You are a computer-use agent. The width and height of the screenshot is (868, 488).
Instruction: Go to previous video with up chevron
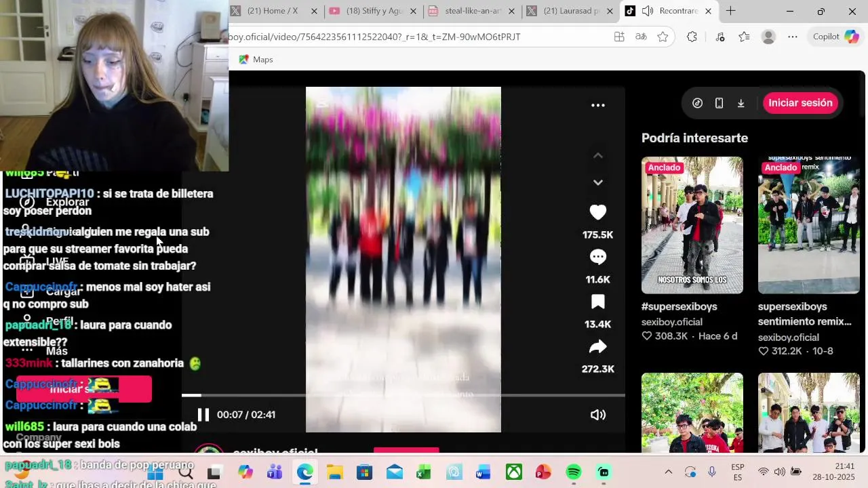(x=597, y=156)
